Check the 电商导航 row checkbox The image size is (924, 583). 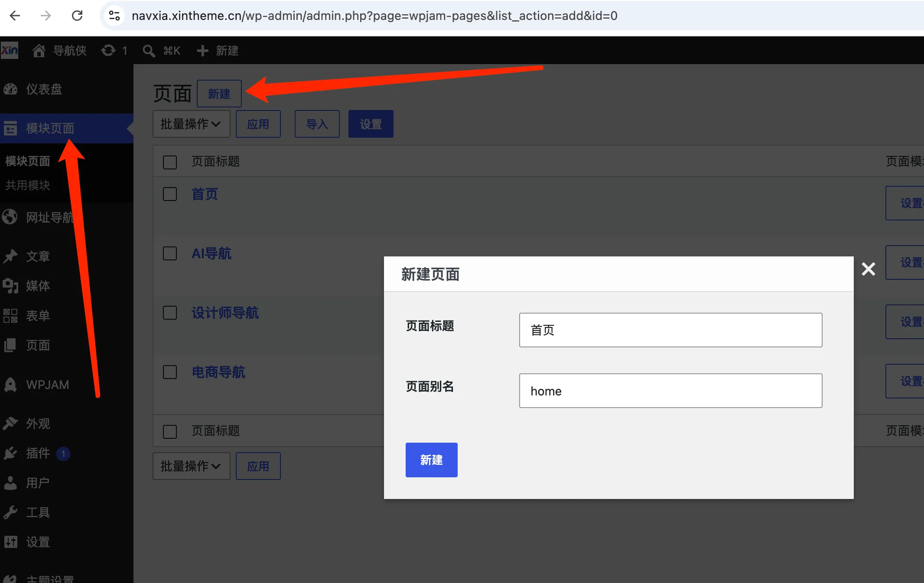pos(170,372)
